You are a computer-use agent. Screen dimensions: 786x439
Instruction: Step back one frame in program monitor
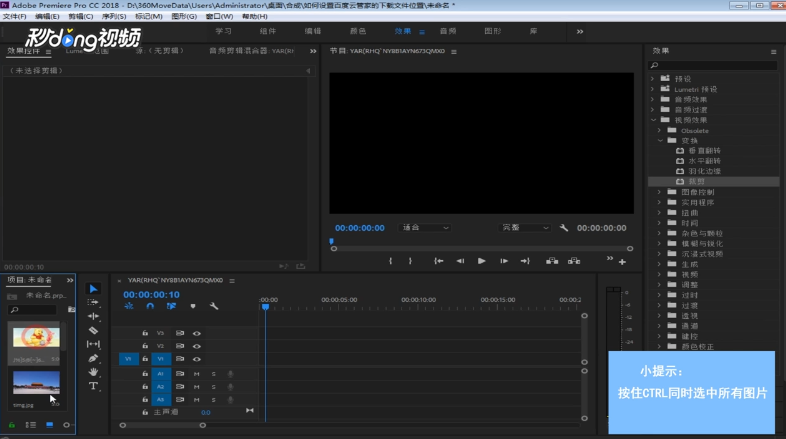pos(460,261)
